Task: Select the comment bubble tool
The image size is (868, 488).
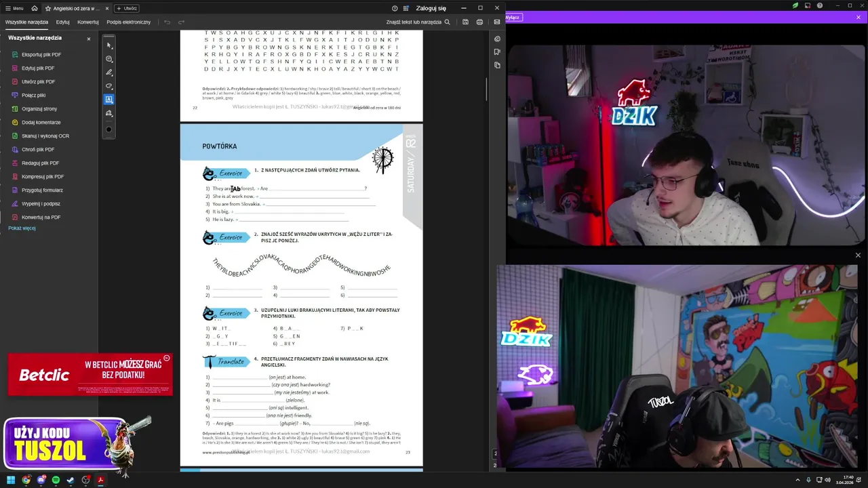Action: click(109, 59)
